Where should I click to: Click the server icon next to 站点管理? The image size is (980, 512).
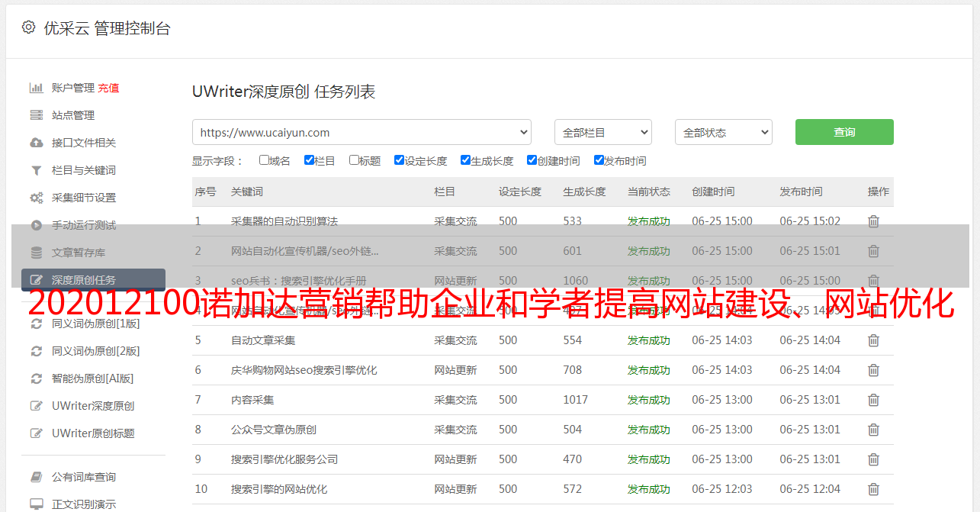tap(36, 115)
